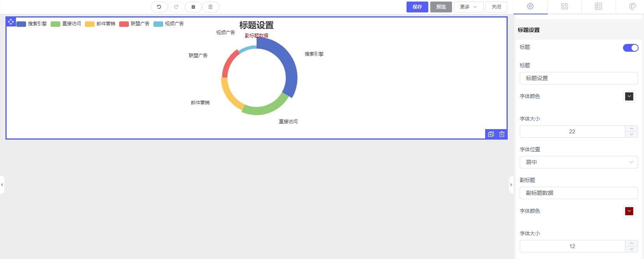Open the color palette theme tab
The image size is (644, 259).
(x=632, y=6)
